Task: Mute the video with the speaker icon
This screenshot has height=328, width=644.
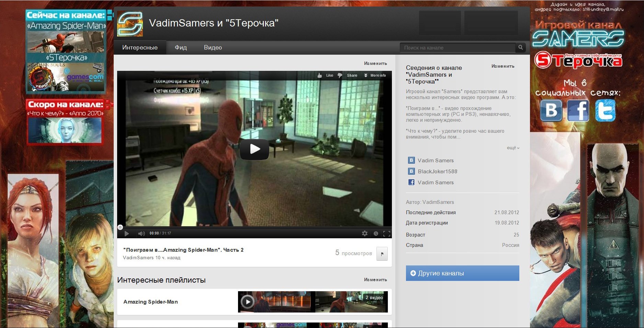Action: coord(141,233)
